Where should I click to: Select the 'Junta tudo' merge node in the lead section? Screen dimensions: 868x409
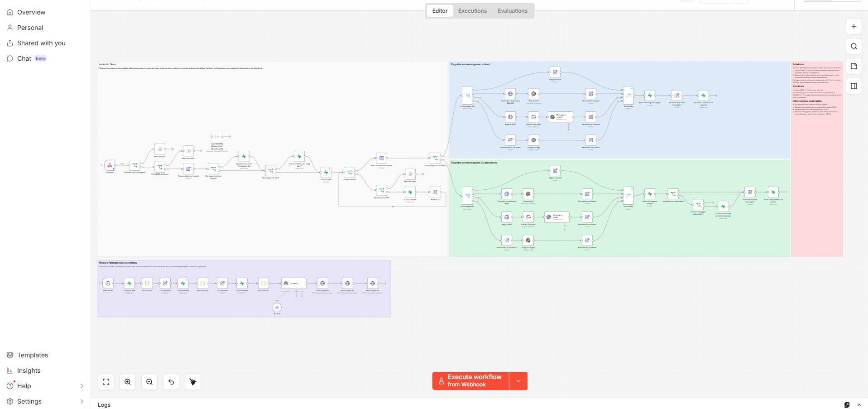tap(628, 96)
